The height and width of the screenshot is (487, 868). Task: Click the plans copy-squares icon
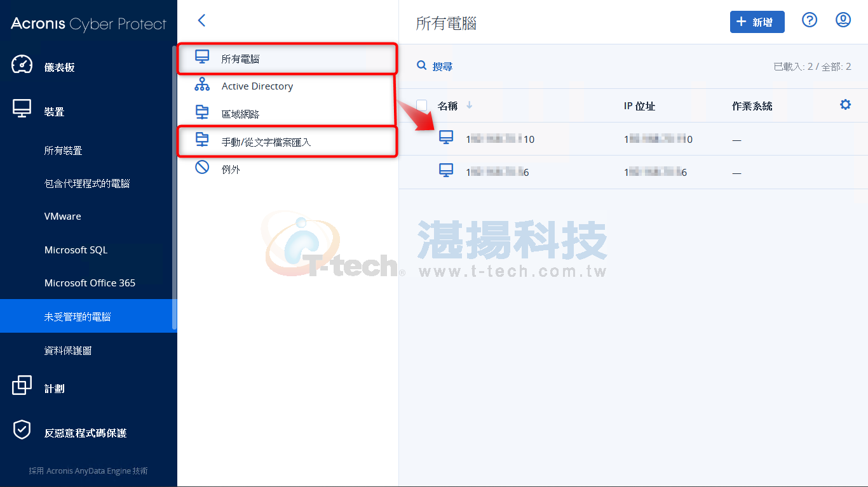[22, 385]
